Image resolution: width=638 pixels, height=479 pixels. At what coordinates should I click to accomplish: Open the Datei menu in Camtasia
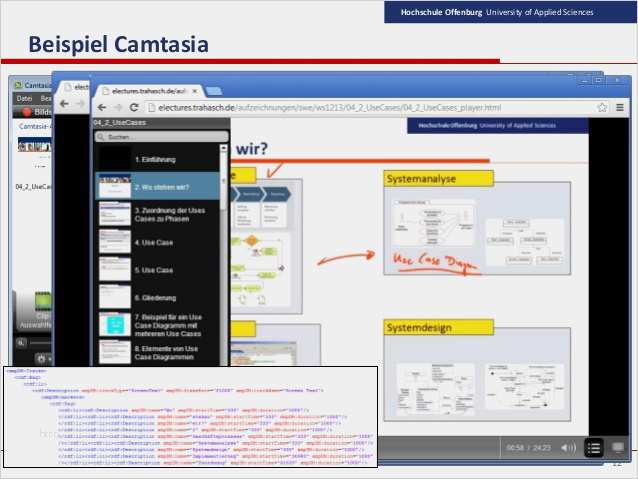pos(23,99)
